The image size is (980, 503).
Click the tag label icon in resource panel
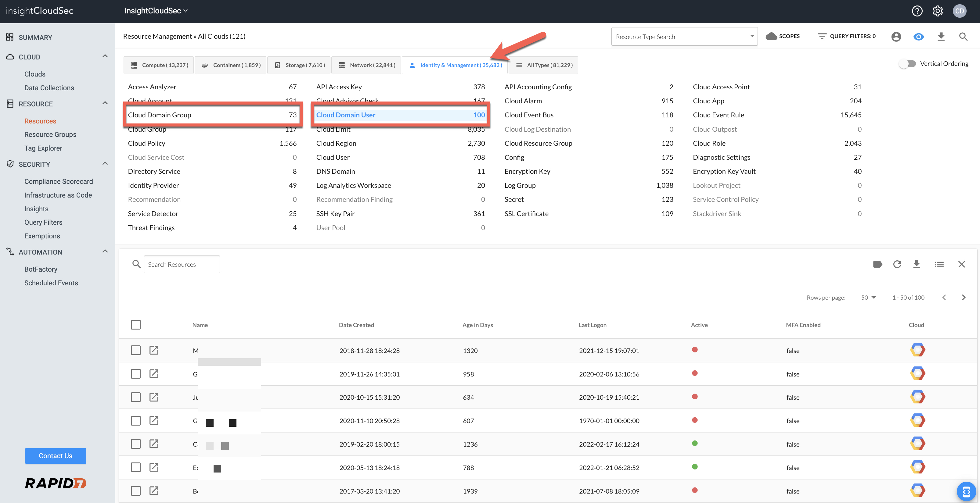pyautogui.click(x=877, y=264)
